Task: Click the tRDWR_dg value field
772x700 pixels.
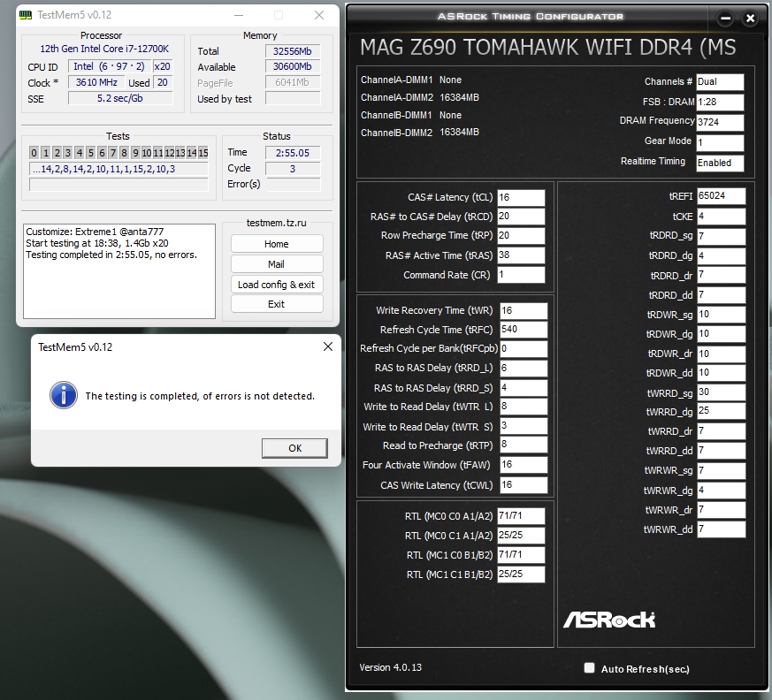Action: click(722, 334)
